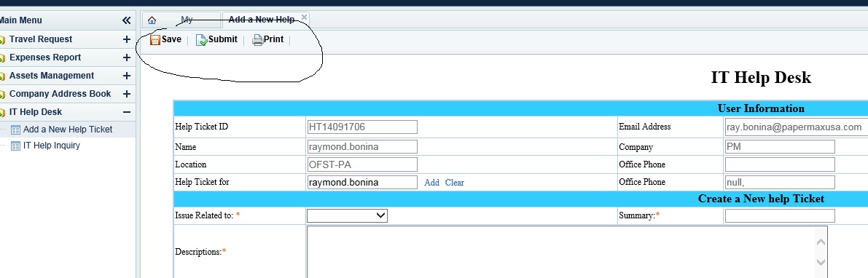868x278 pixels.
Task: Expand the Expenses Report section
Action: [126, 57]
